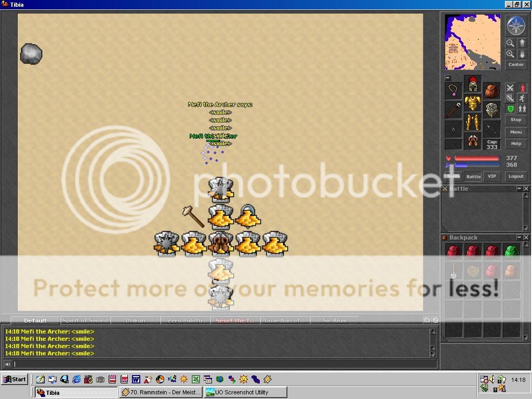The width and height of the screenshot is (532, 399).
Task: Open the Windows Start menu
Action: 15,379
